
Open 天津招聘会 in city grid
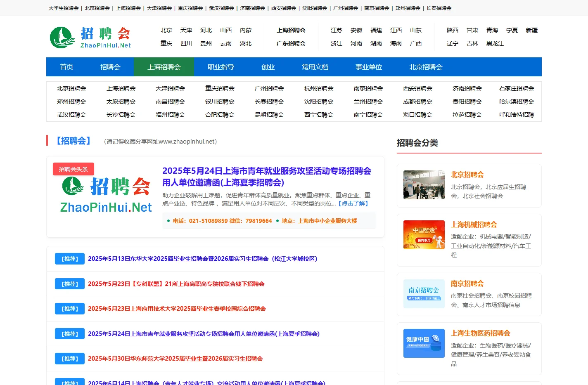(x=171, y=88)
